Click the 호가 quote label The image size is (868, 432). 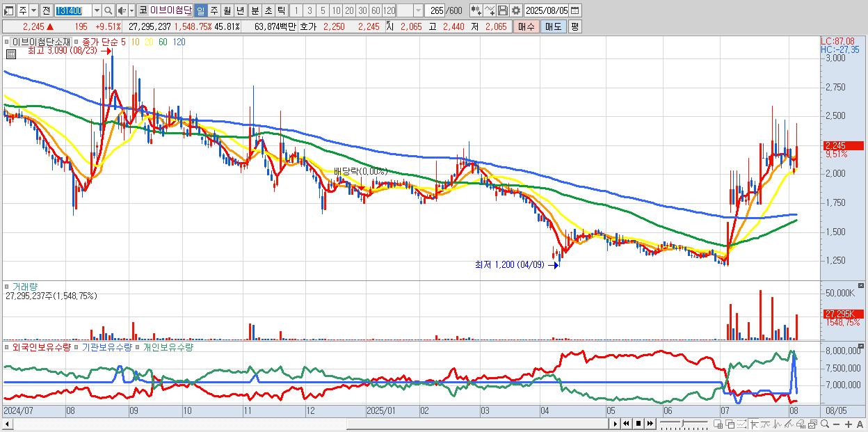coord(307,26)
